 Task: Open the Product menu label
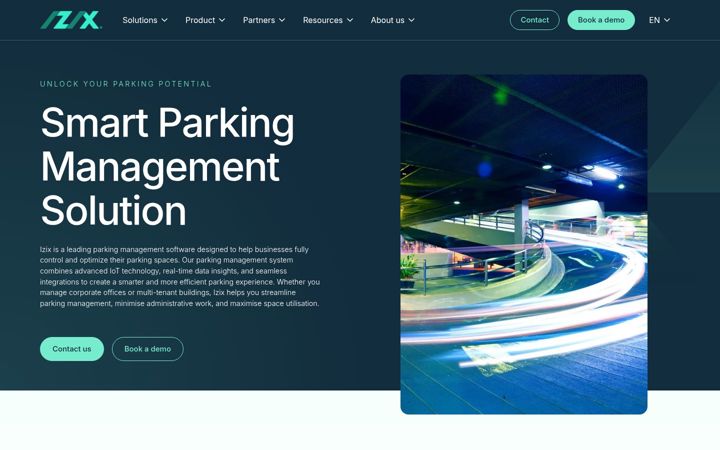click(x=200, y=20)
